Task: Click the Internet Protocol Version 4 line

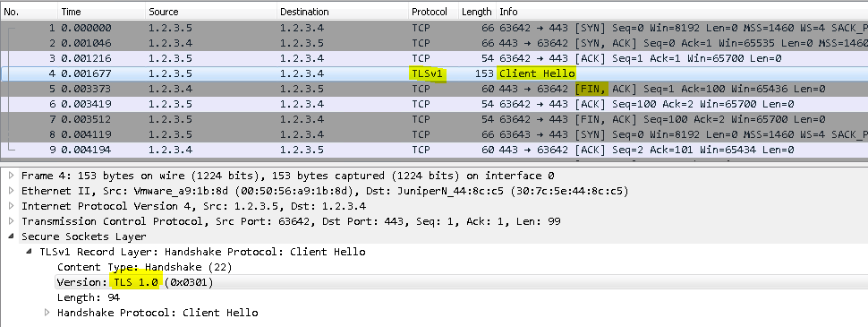Action: click(x=193, y=206)
